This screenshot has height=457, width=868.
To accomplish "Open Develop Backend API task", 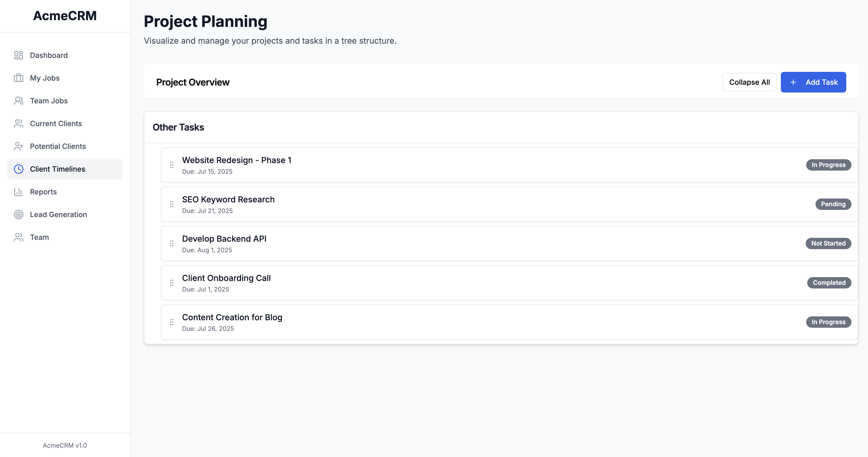I will click(x=509, y=243).
